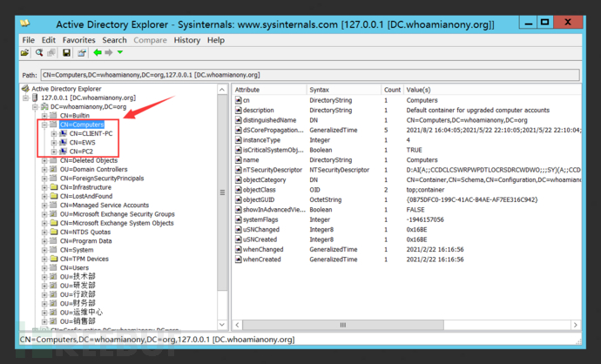601x364 pixels.
Task: Expand the CN=EWS computer node
Action: click(x=54, y=143)
